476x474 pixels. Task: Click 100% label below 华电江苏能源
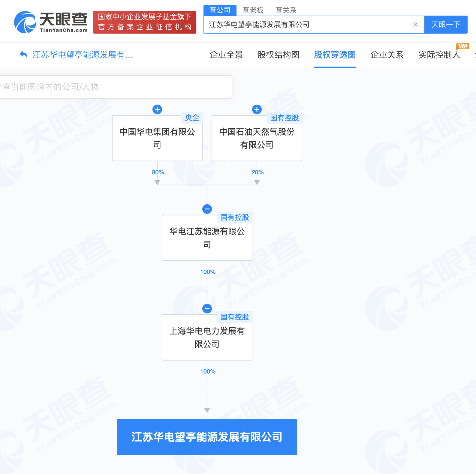tap(208, 272)
